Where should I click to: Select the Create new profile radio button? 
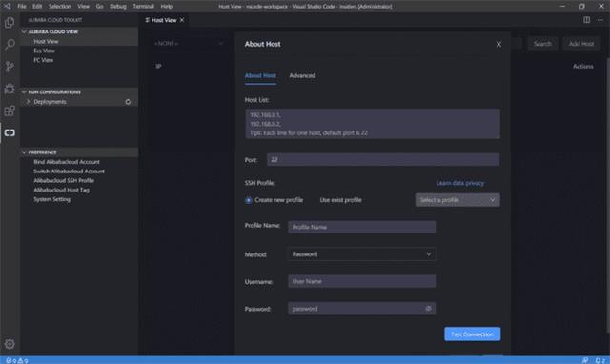click(249, 200)
